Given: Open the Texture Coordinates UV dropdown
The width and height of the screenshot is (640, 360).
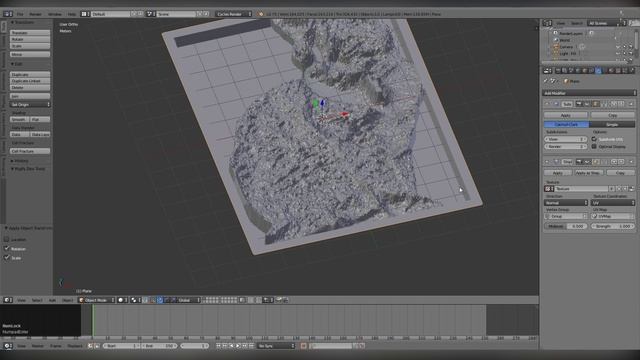Looking at the screenshot, I should [x=613, y=202].
